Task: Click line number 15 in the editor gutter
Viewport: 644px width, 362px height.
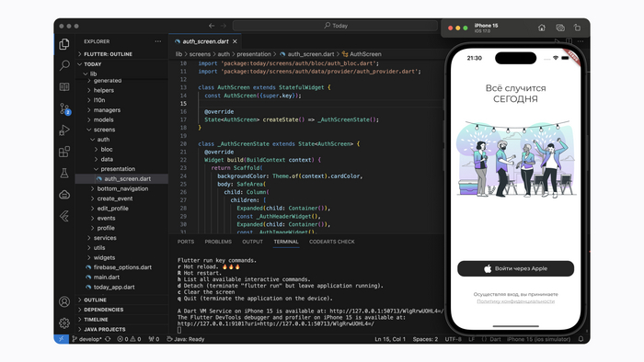Action: [x=183, y=103]
